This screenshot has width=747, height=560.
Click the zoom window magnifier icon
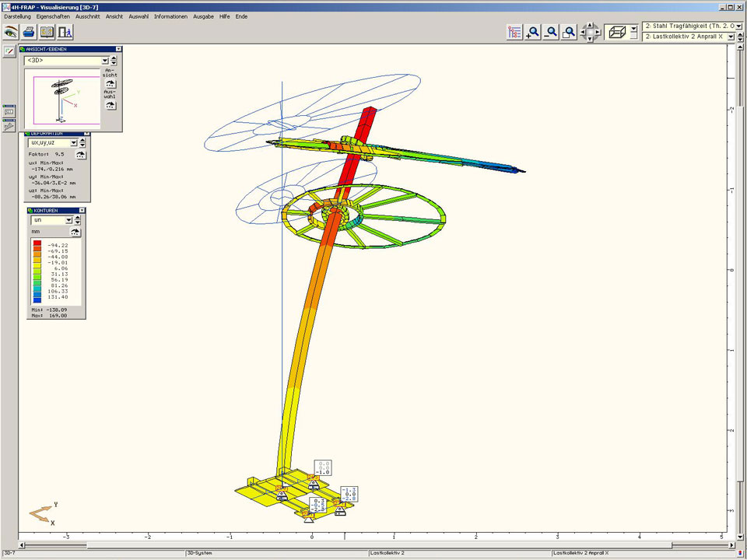(x=570, y=32)
